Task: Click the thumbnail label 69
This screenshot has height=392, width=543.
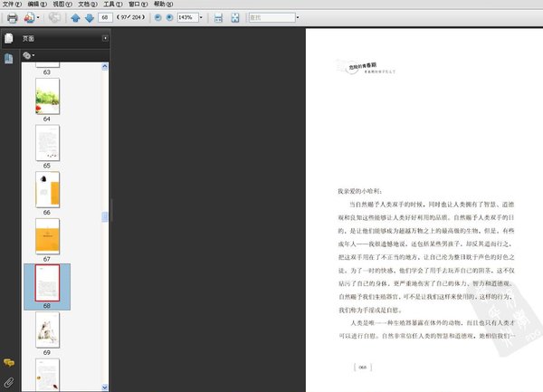Action: pyautogui.click(x=47, y=353)
